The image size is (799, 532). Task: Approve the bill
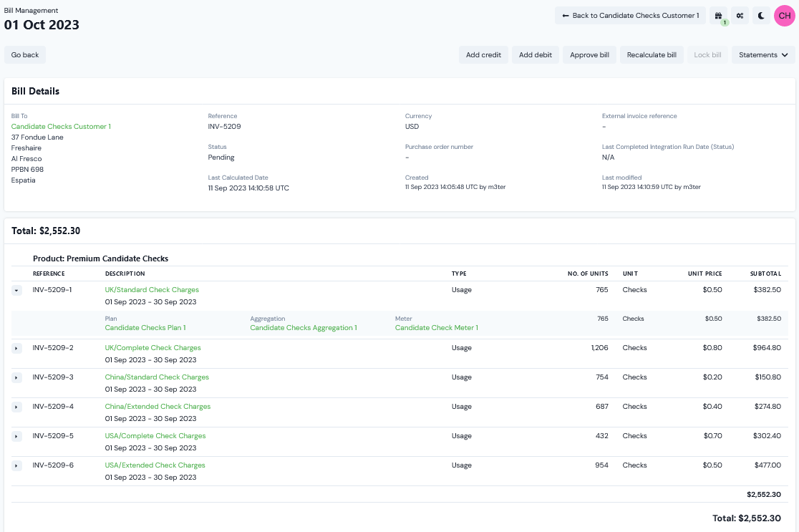[589, 55]
